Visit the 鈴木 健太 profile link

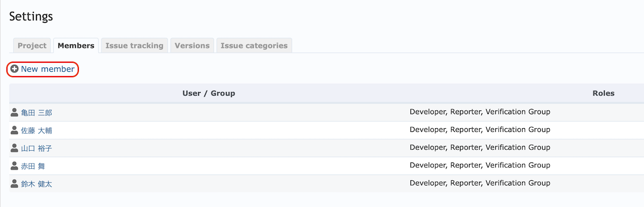[36, 184]
